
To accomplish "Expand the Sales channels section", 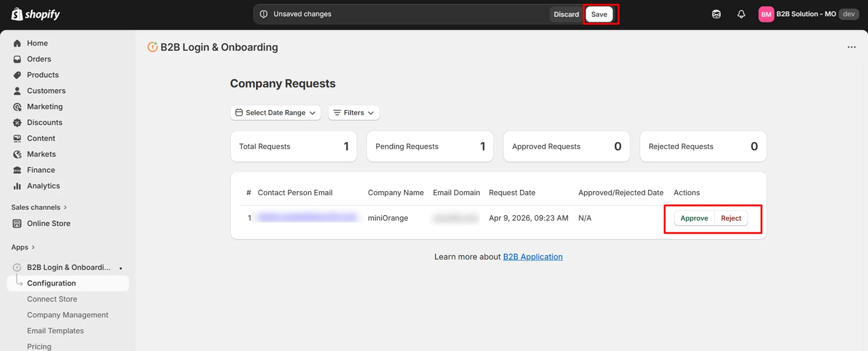I will pyautogui.click(x=39, y=207).
